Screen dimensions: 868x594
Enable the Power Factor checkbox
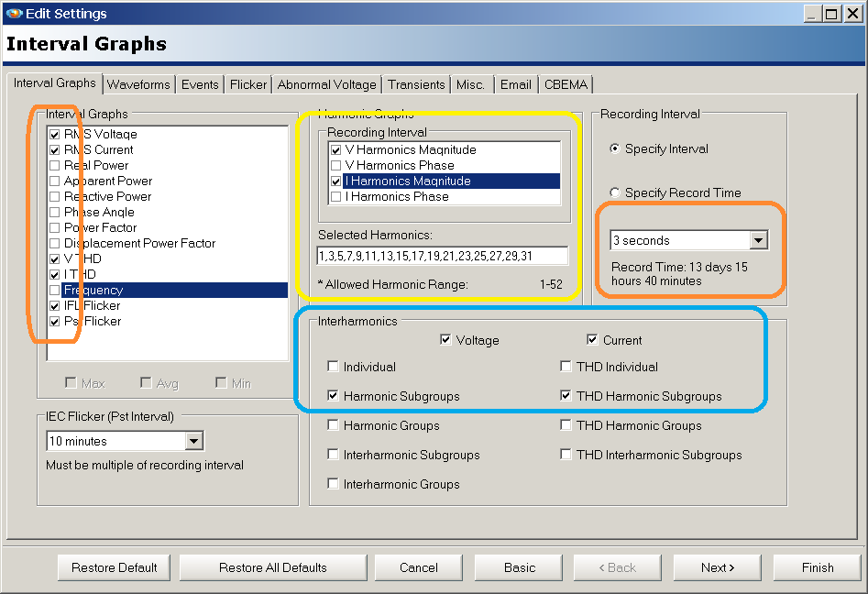click(55, 227)
